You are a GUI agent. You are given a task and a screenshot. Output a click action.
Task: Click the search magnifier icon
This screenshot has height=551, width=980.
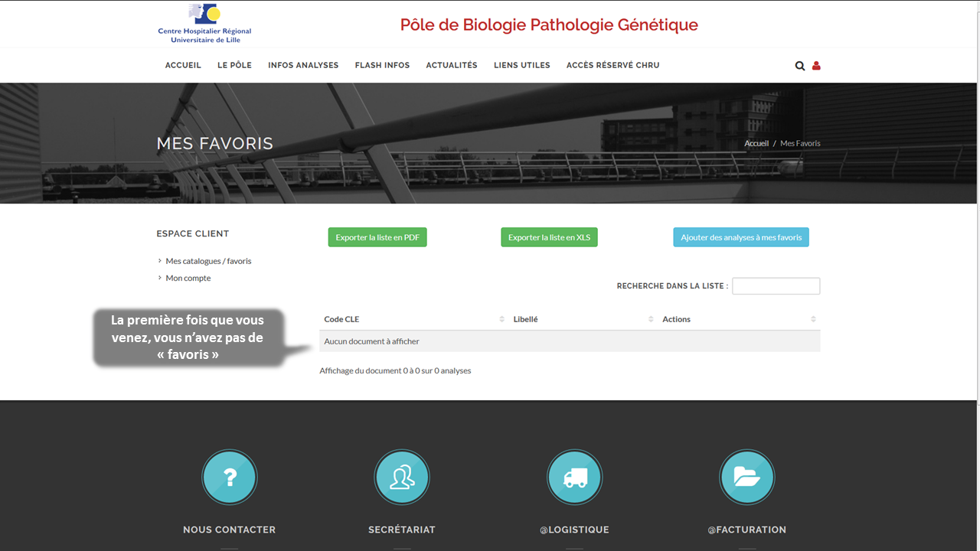click(800, 66)
